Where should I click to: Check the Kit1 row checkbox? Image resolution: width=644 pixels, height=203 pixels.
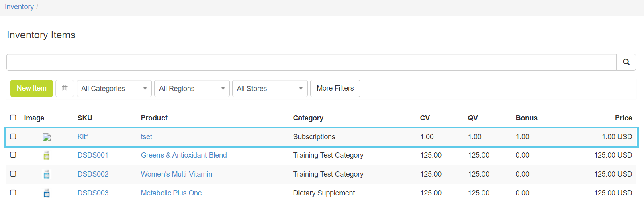[13, 136]
